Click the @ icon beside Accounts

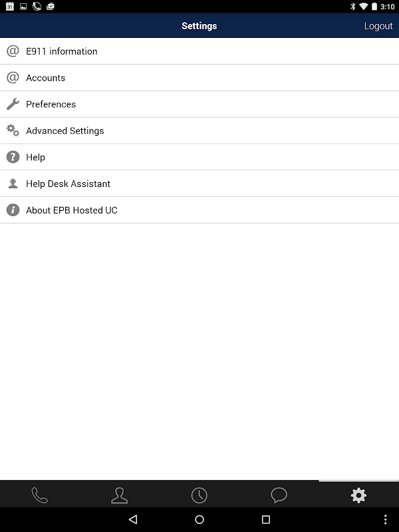13,78
